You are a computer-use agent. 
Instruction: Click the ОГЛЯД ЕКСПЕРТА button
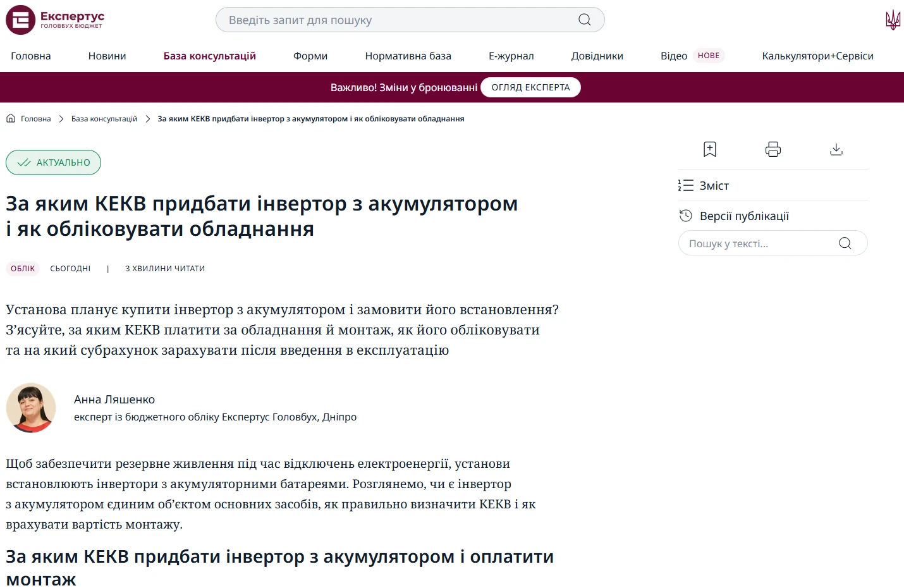[531, 87]
